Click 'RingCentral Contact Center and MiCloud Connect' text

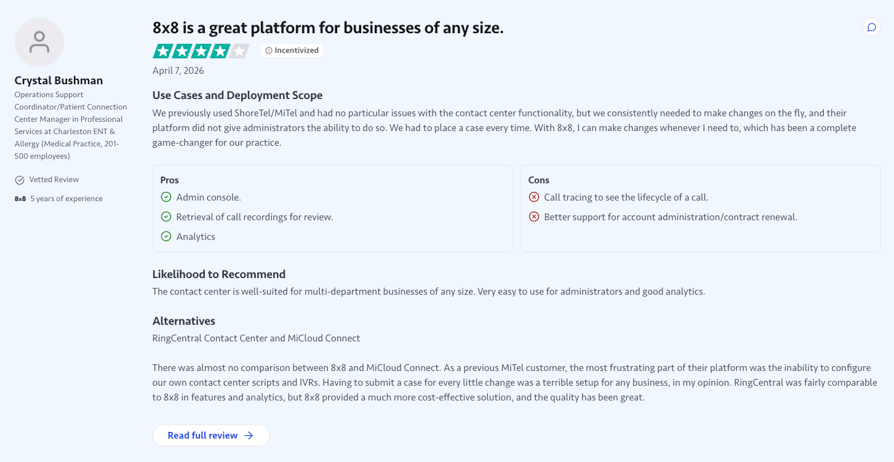256,338
